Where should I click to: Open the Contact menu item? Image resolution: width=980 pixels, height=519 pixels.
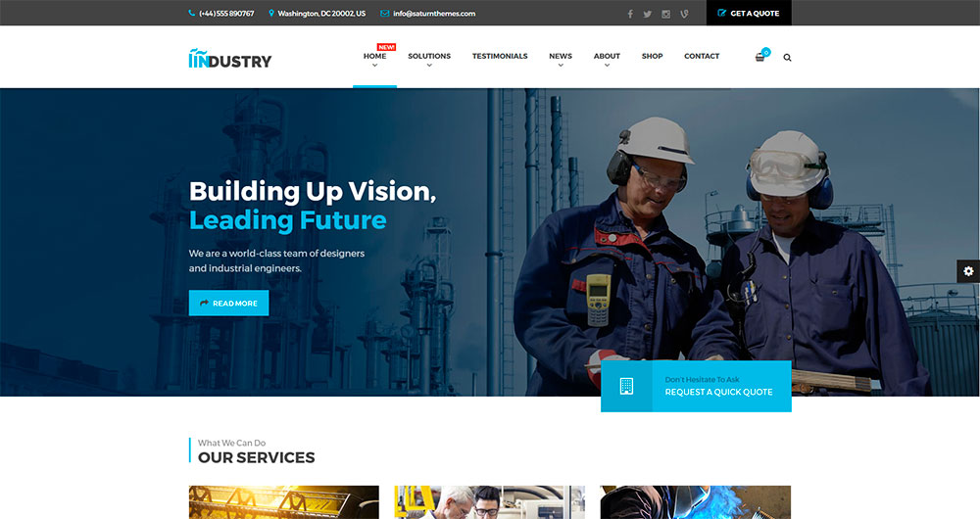click(x=702, y=56)
